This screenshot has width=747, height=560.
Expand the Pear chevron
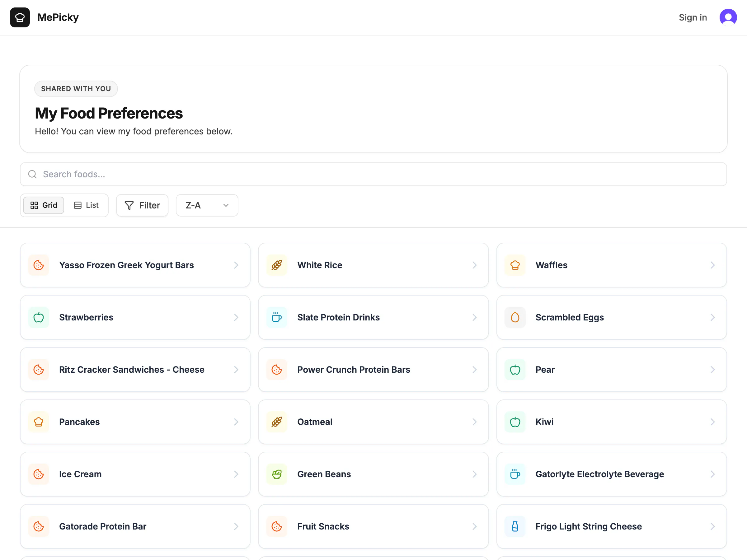(712, 370)
